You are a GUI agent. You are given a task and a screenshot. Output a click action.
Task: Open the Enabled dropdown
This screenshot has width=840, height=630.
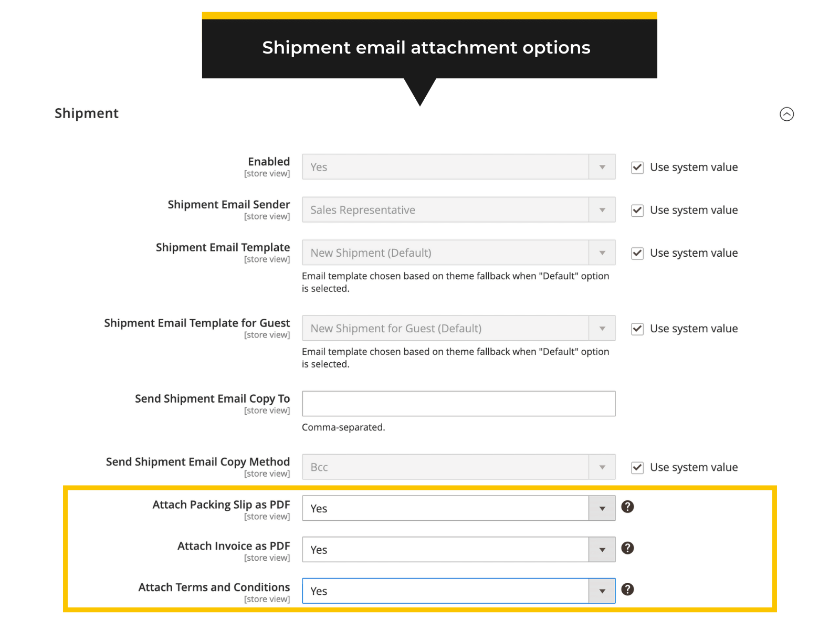(x=602, y=166)
